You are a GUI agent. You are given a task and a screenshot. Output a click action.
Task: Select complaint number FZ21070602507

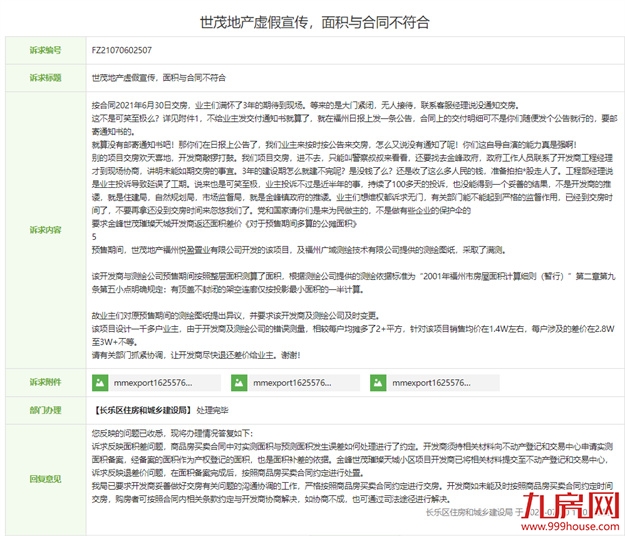point(122,50)
